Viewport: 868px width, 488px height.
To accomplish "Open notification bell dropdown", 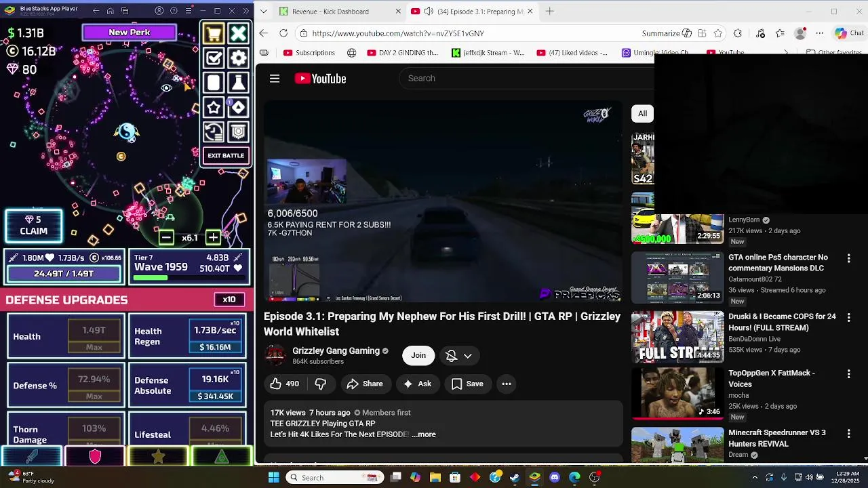I will coord(459,356).
